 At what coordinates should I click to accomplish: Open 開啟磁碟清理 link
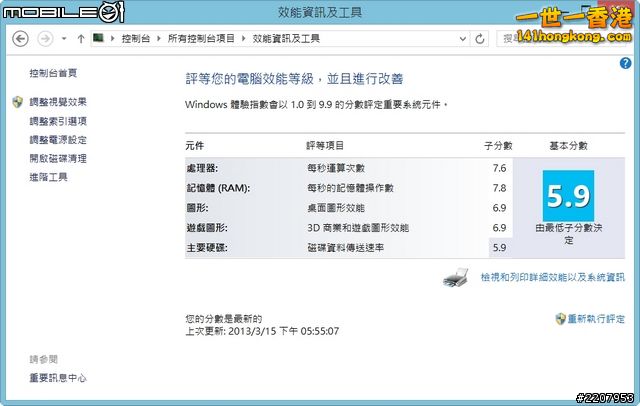pyautogui.click(x=58, y=158)
